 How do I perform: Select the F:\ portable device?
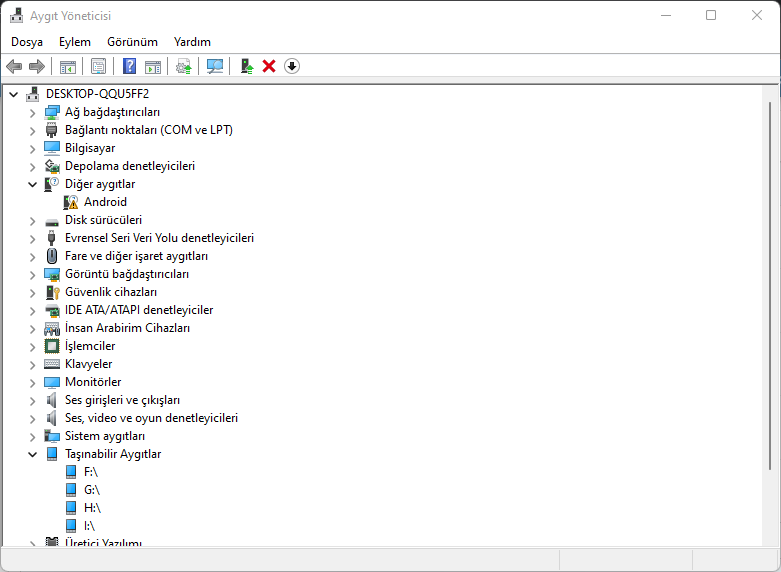click(x=91, y=472)
